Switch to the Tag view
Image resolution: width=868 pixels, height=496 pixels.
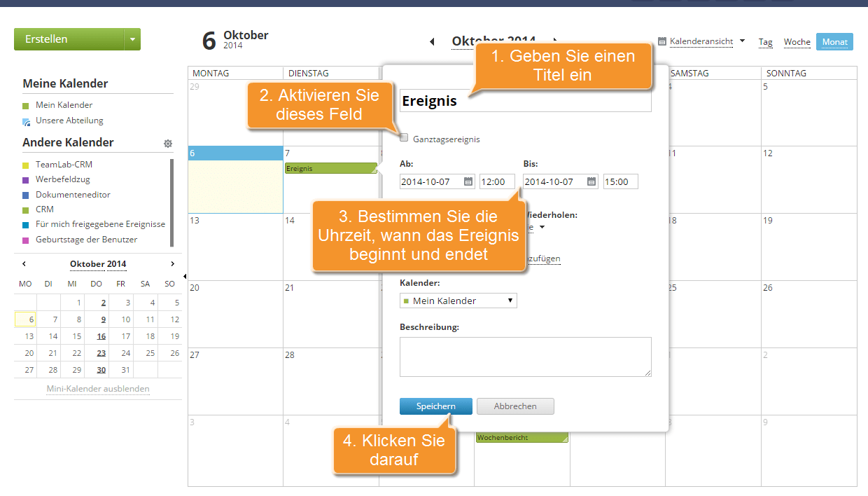tap(765, 42)
